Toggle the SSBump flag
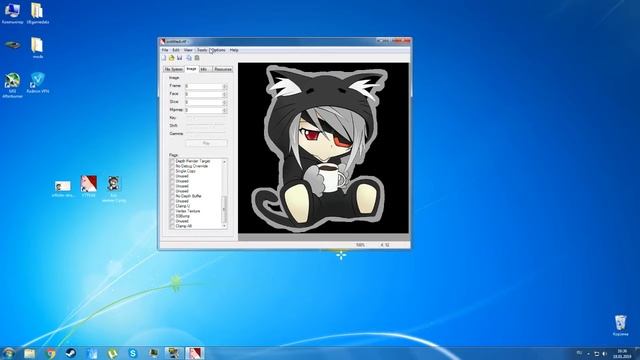 [172, 216]
